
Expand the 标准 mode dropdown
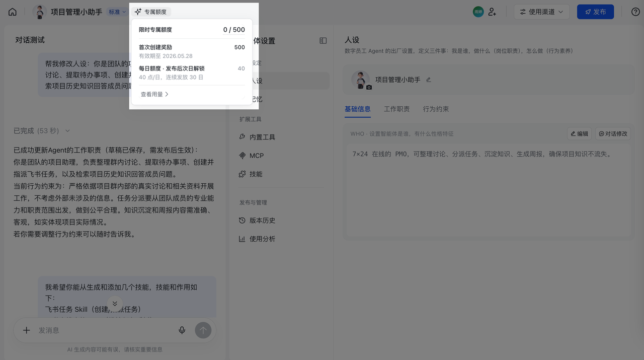(x=118, y=12)
